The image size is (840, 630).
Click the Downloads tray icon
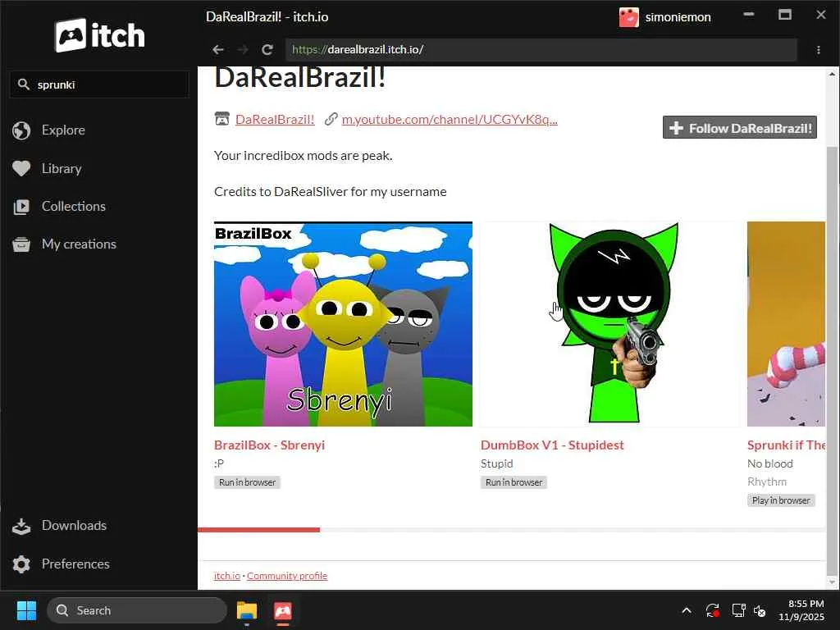click(21, 526)
